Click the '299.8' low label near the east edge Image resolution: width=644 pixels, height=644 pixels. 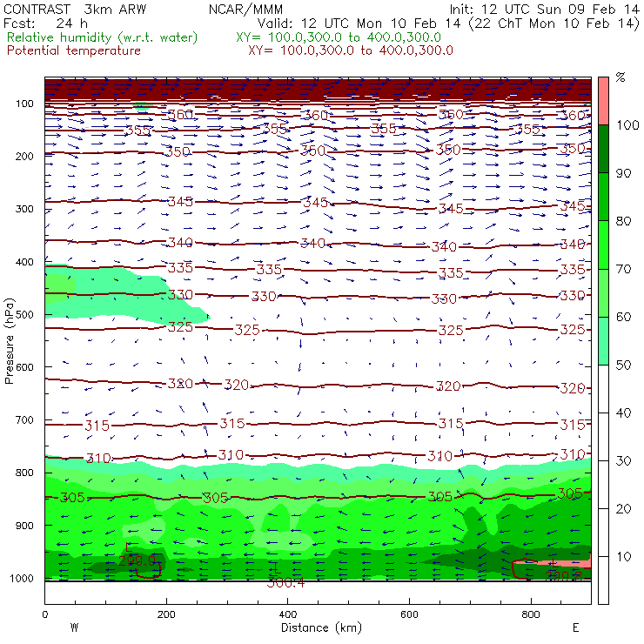coord(564,576)
